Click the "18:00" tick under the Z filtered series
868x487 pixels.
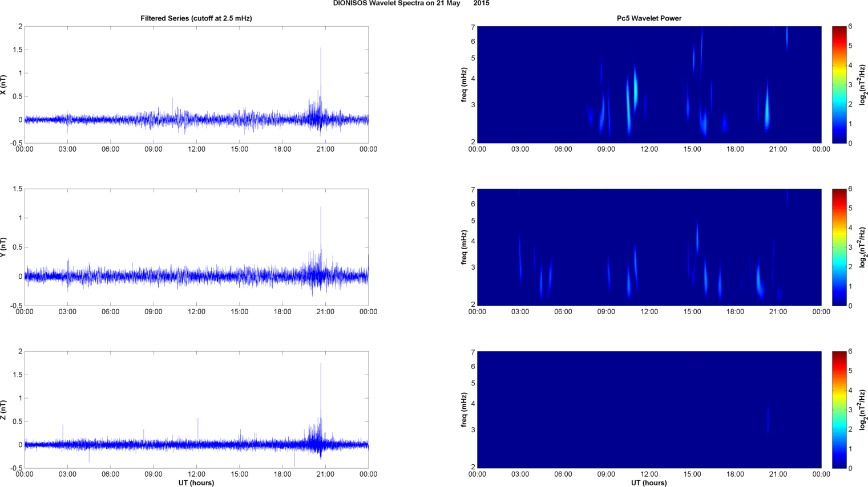coord(282,474)
